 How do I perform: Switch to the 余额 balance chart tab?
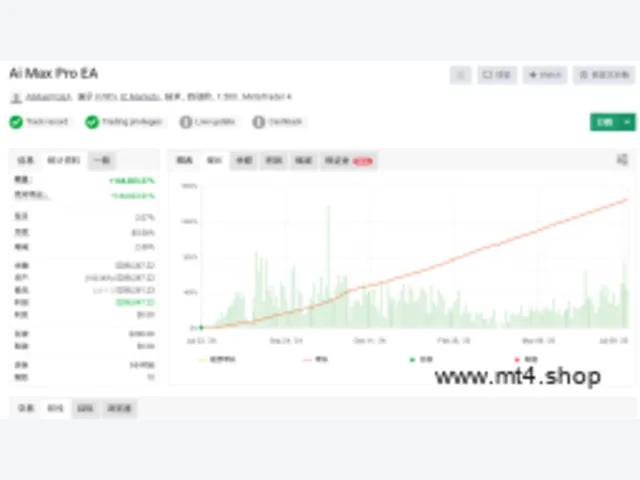pyautogui.click(x=244, y=160)
